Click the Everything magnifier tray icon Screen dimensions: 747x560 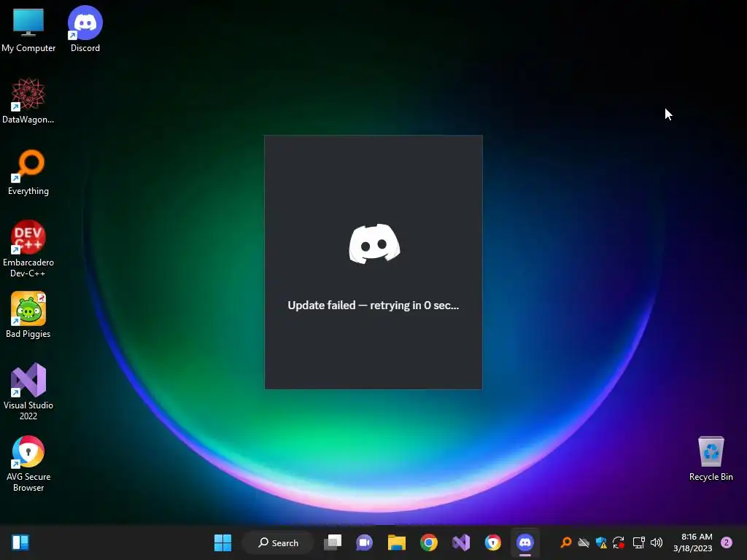(566, 542)
